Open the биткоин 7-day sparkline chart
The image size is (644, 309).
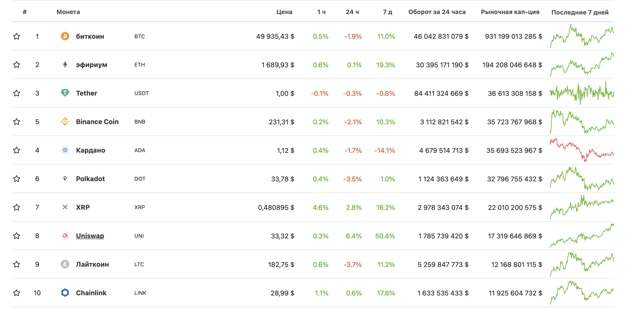click(x=582, y=36)
